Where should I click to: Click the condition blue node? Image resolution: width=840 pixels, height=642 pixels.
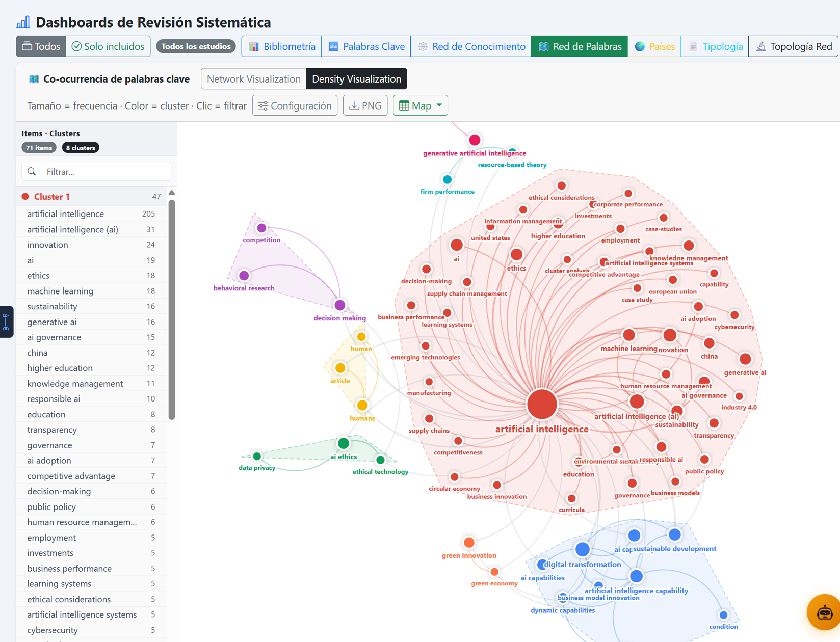(x=723, y=615)
